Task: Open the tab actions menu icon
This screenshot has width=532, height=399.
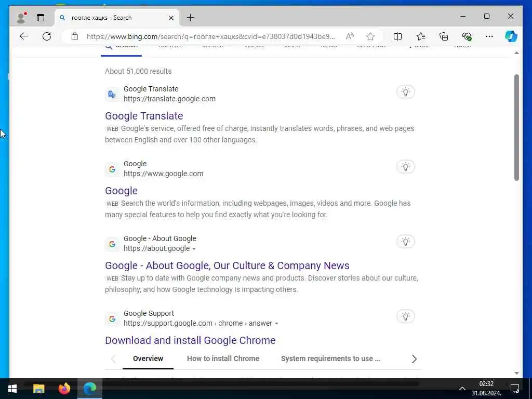Action: tap(41, 18)
